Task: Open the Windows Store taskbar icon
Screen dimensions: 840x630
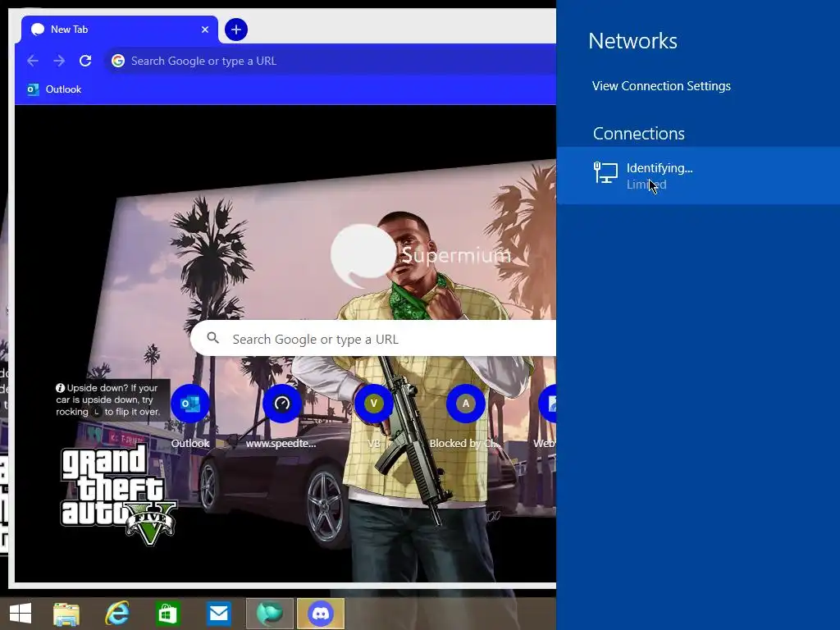Action: tap(167, 614)
